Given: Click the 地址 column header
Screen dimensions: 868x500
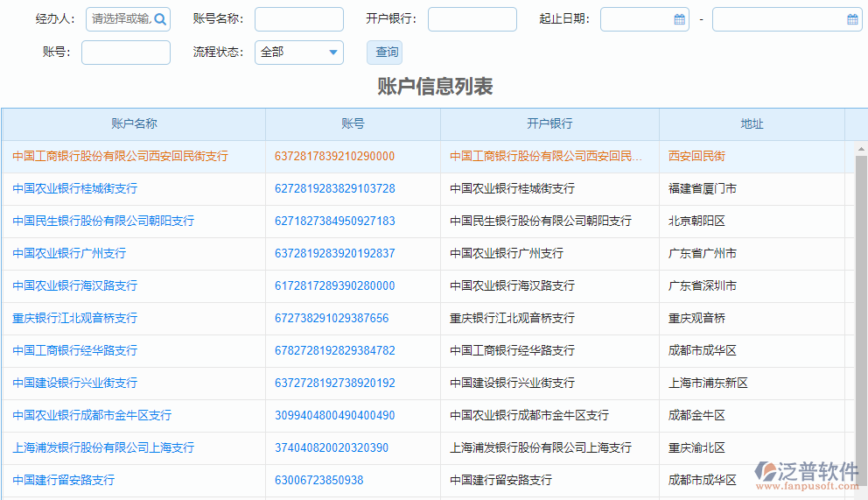Looking at the screenshot, I should point(752,123).
